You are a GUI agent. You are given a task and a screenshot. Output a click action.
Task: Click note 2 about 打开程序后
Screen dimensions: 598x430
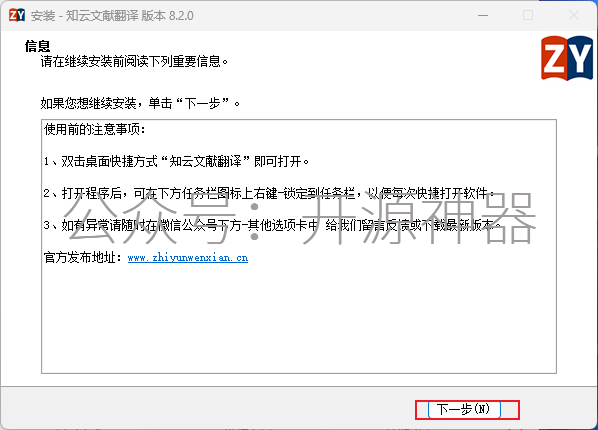pos(269,193)
